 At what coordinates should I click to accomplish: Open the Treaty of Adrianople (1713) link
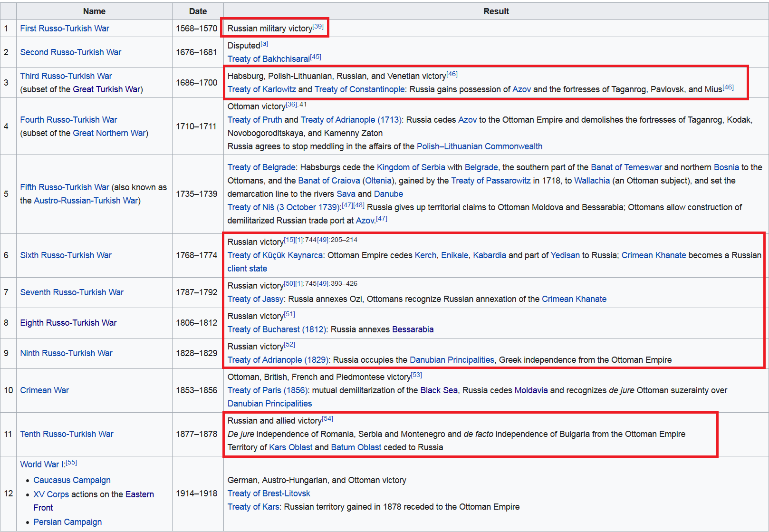[351, 120]
